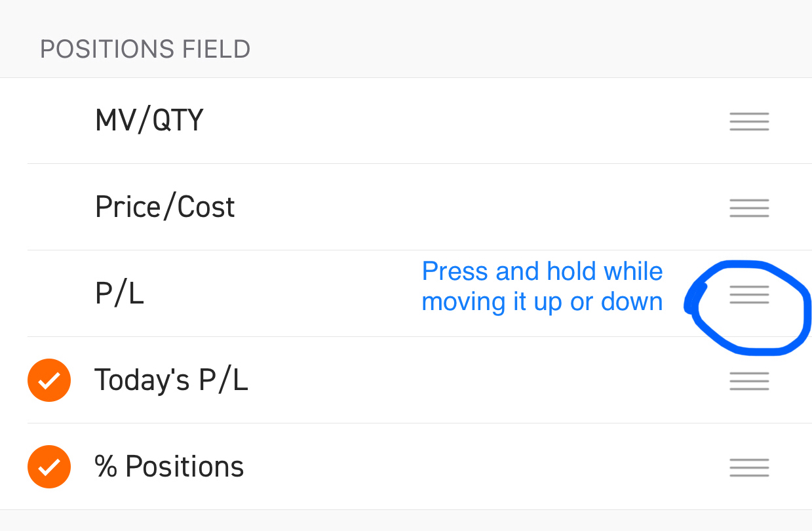
Task: Uncheck the orange Today's P/L checkmark
Action: point(49,380)
